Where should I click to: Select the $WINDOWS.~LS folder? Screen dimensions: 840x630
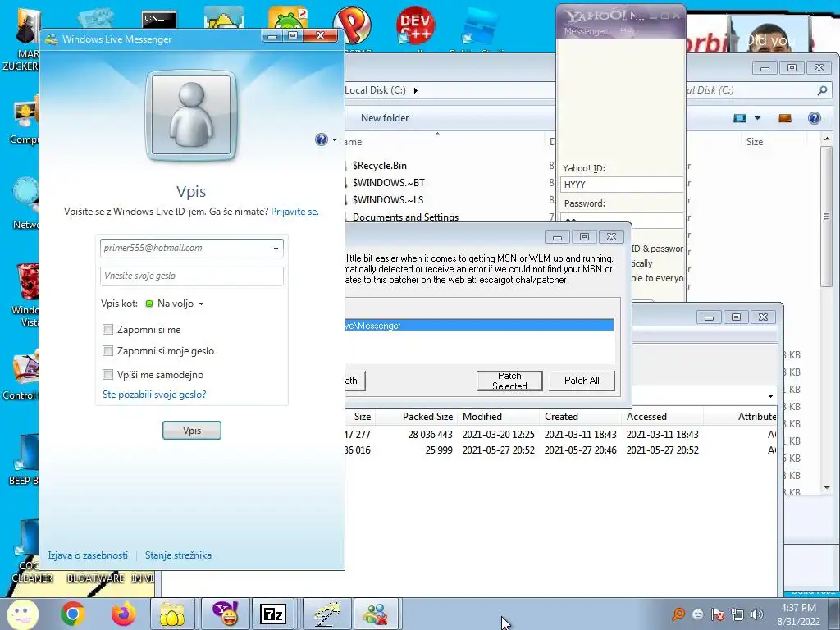pyautogui.click(x=388, y=200)
